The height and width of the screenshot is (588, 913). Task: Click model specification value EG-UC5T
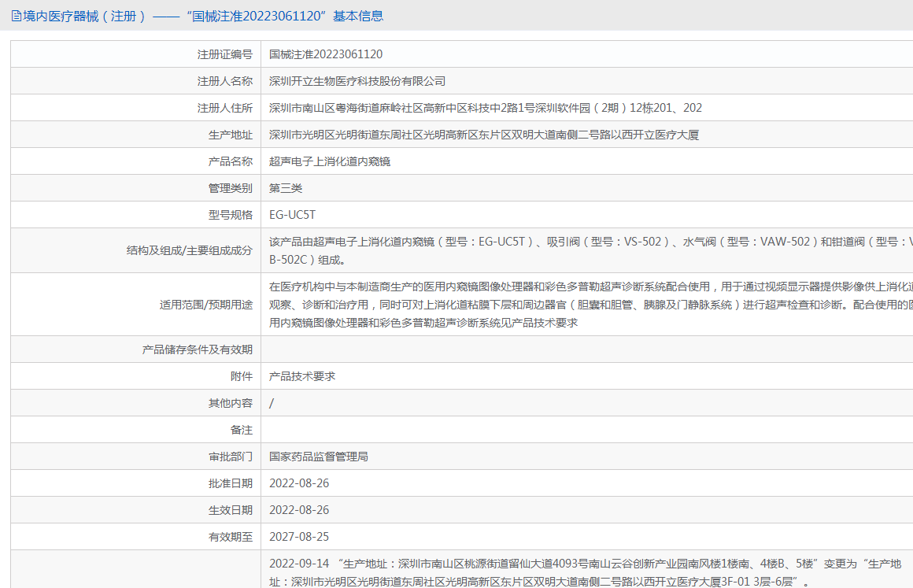[292, 215]
